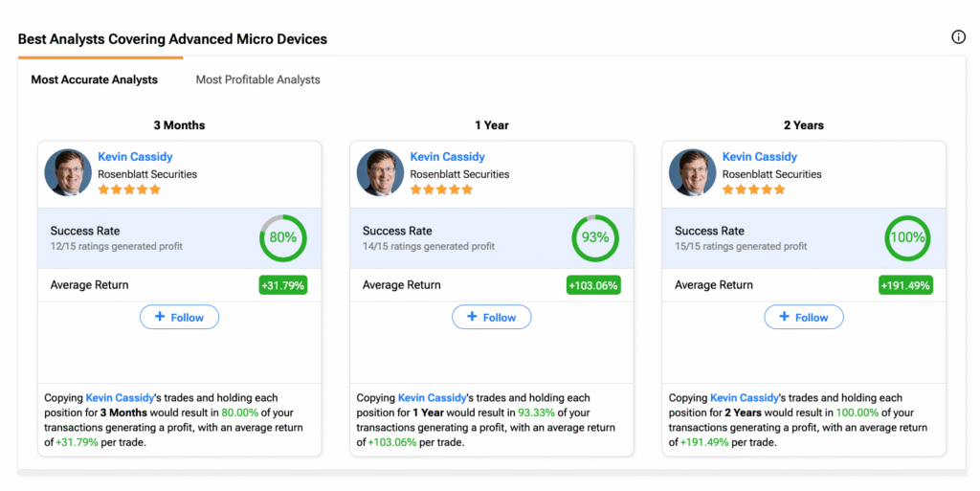Open Kevin Cassidy link in 3 Months description
This screenshot has height=491, width=980.
pos(120,398)
